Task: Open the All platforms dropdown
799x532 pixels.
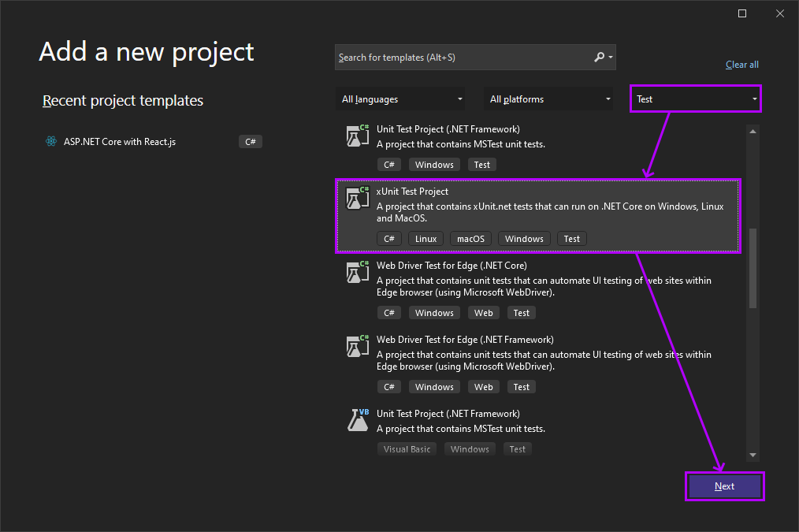Action: pos(548,99)
